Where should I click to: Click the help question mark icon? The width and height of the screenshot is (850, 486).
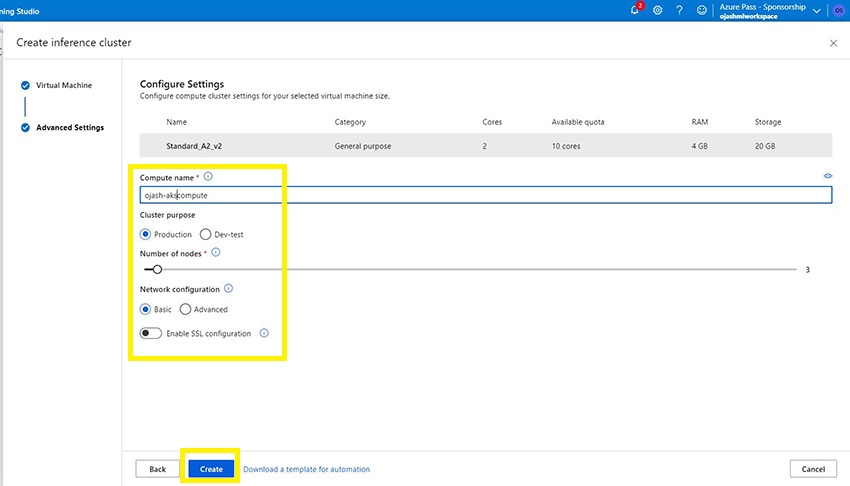tap(679, 10)
